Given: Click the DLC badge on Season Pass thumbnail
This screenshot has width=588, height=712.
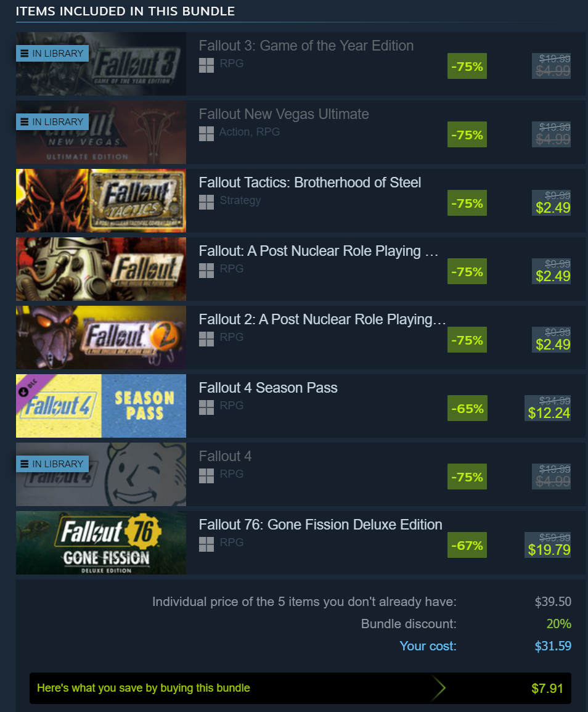Looking at the screenshot, I should coord(28,387).
